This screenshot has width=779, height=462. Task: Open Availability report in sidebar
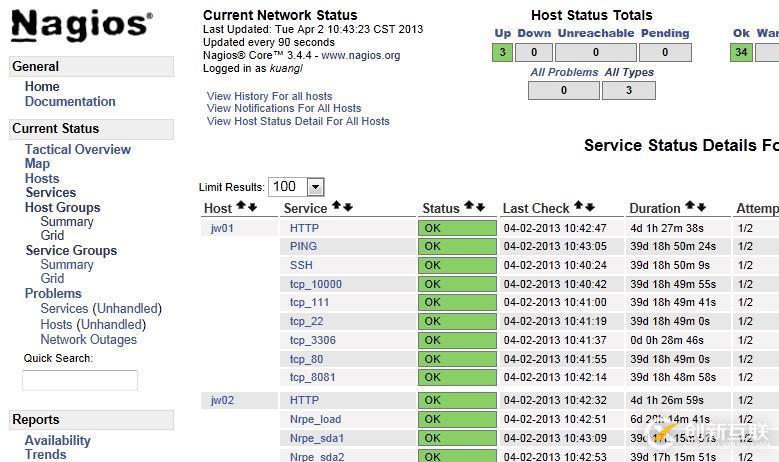point(58,441)
